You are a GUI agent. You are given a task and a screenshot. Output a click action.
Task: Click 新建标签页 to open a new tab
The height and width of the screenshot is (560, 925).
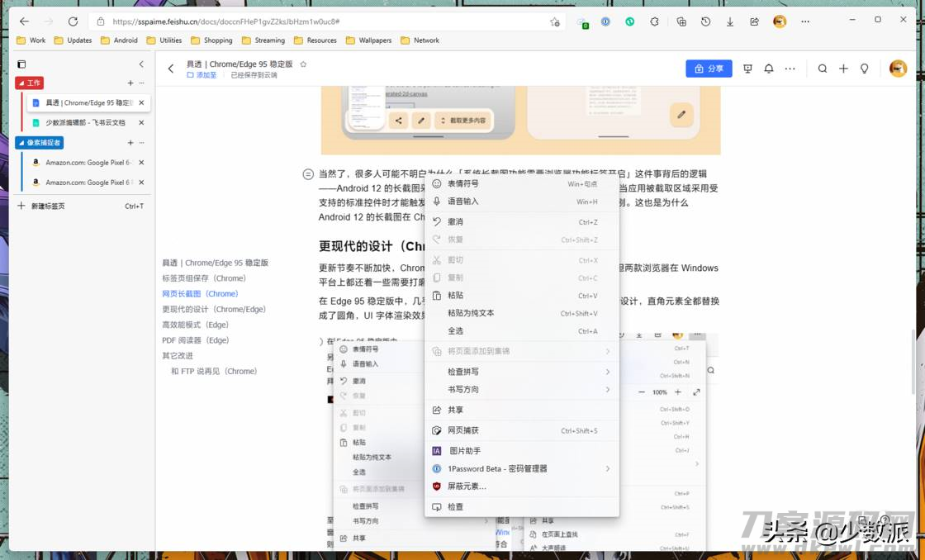point(81,206)
